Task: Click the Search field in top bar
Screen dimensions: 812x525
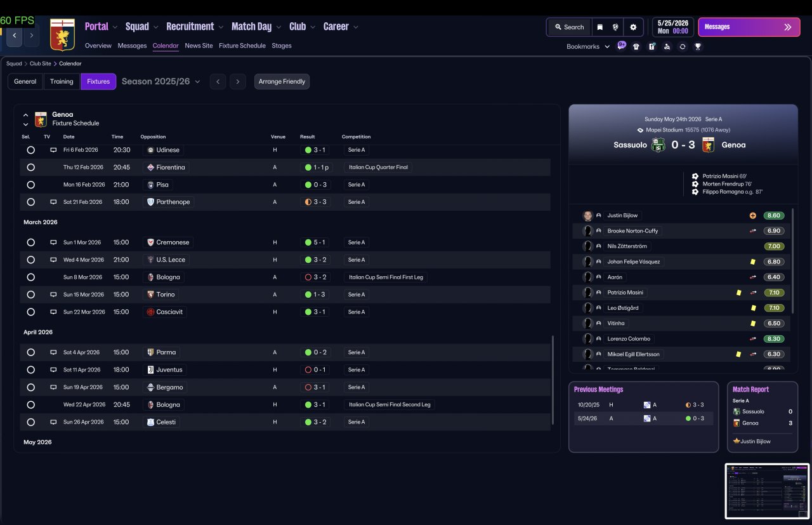Action: pyautogui.click(x=569, y=27)
